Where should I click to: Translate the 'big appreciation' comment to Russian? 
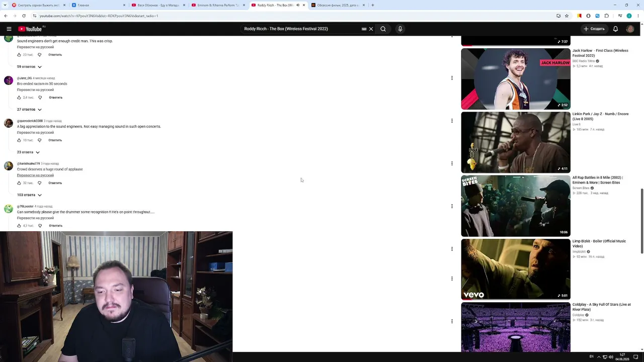click(x=35, y=133)
